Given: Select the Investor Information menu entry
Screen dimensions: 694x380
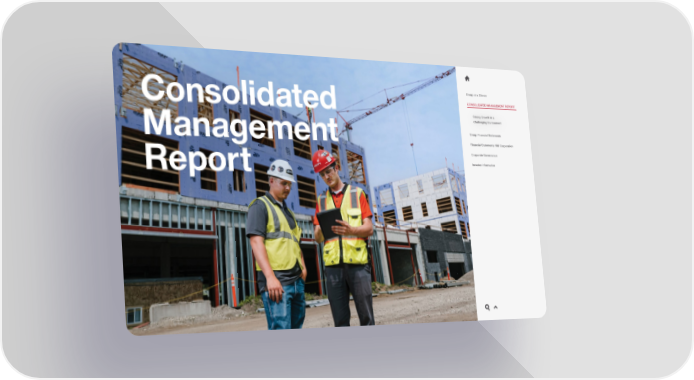Looking at the screenshot, I should click(483, 165).
